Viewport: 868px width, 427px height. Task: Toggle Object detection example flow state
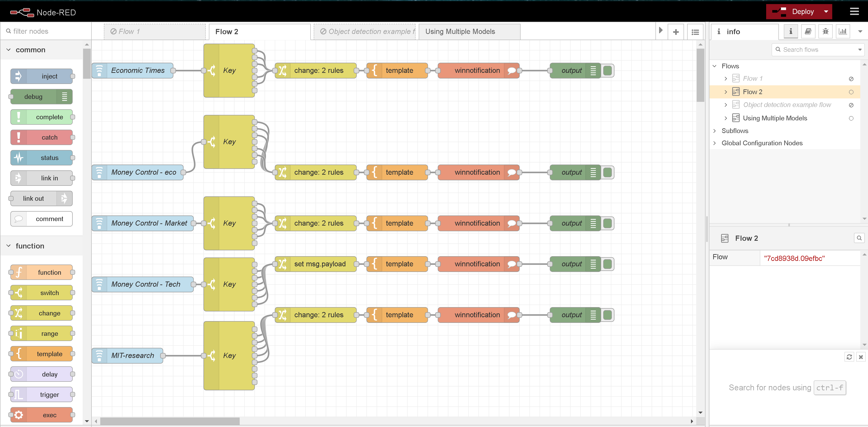(x=851, y=105)
